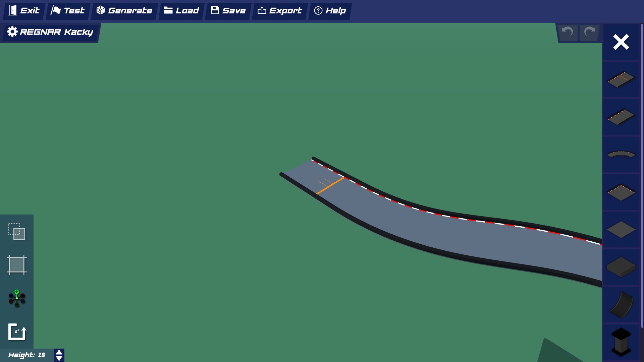Decrease the Height value with down arrow
The image size is (644, 362).
(59, 358)
